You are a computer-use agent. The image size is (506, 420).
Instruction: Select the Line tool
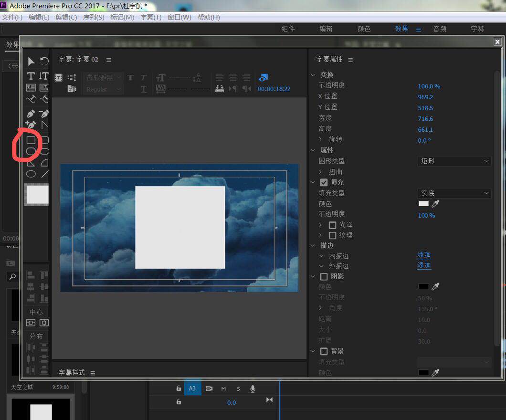click(44, 174)
